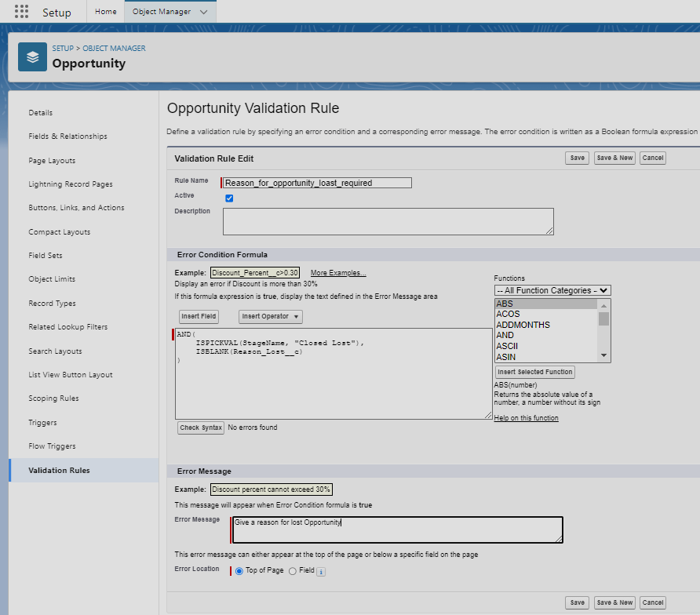Go to Scoping Rules

pyautogui.click(x=53, y=398)
